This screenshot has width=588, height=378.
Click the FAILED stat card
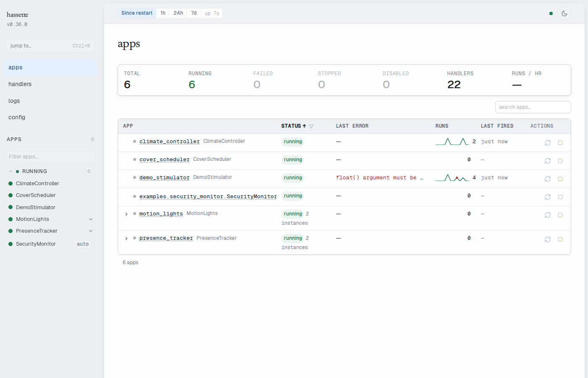coord(279,80)
